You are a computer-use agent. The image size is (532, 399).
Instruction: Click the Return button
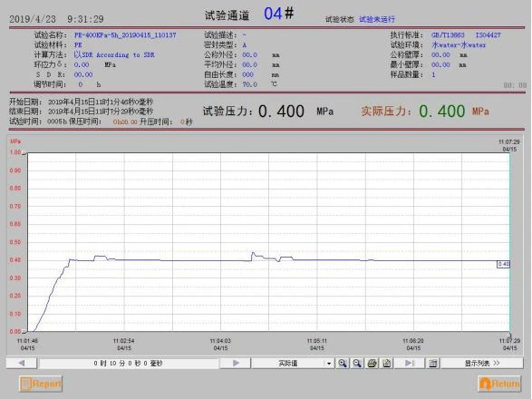pyautogui.click(x=499, y=384)
